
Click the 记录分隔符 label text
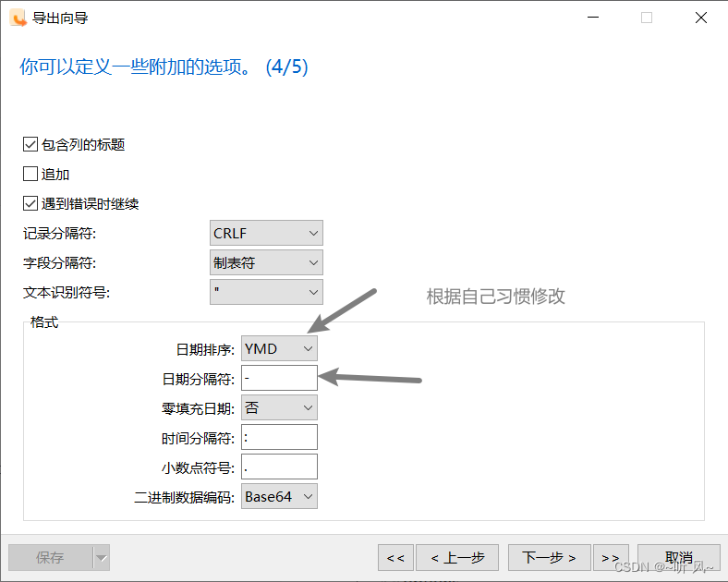59,233
